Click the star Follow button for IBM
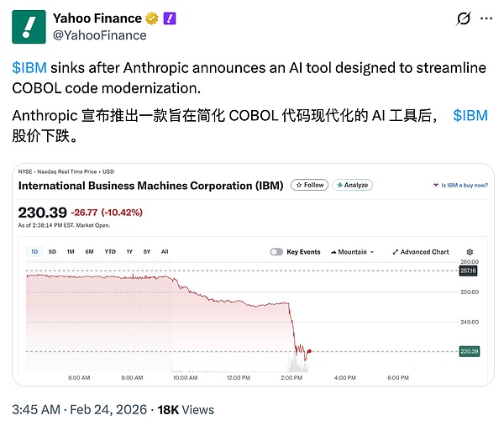Image resolution: width=504 pixels, height=431 pixels. click(x=309, y=185)
